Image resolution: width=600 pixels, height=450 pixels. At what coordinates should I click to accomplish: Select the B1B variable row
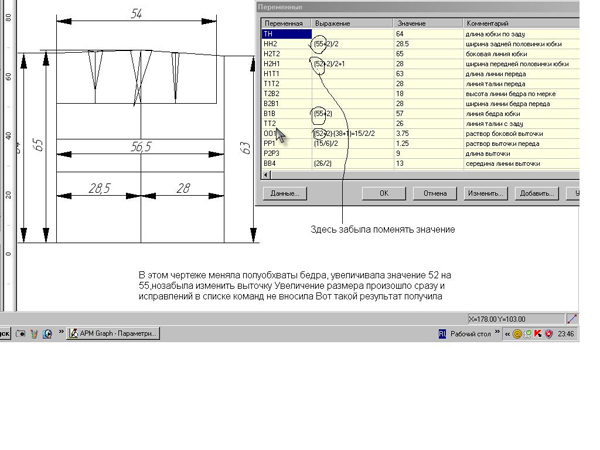pyautogui.click(x=421, y=113)
